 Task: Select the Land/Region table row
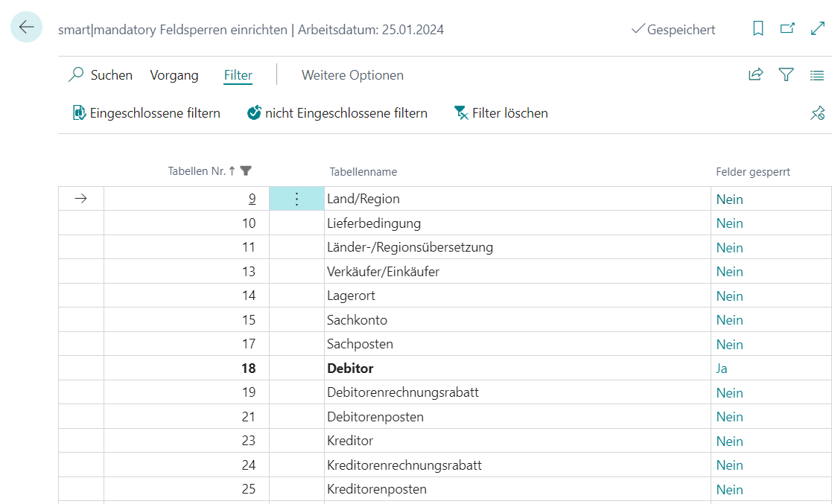tap(364, 198)
